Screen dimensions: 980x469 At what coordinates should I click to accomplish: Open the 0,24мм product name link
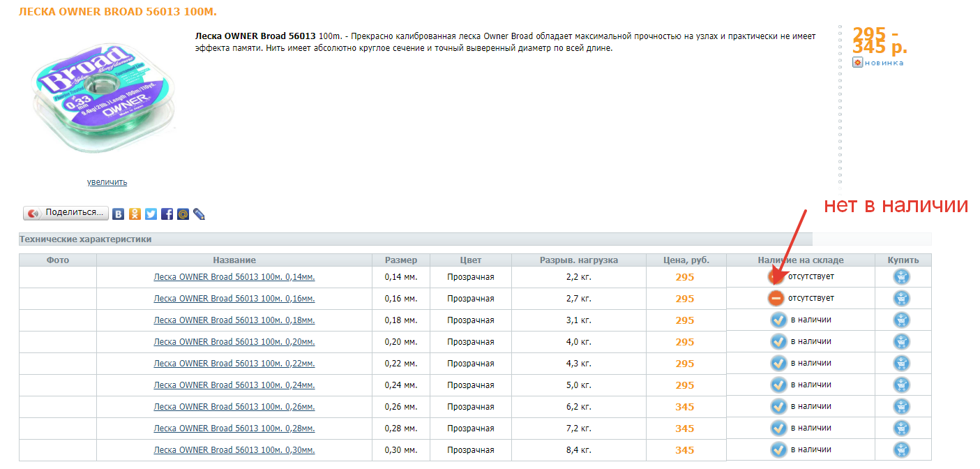tap(234, 385)
